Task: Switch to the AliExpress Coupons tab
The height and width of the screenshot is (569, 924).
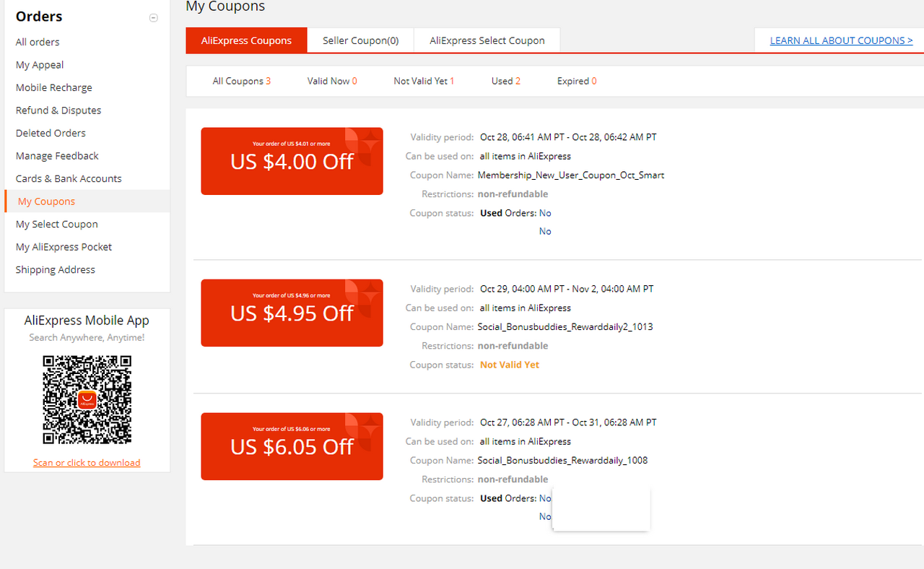Action: coord(246,40)
